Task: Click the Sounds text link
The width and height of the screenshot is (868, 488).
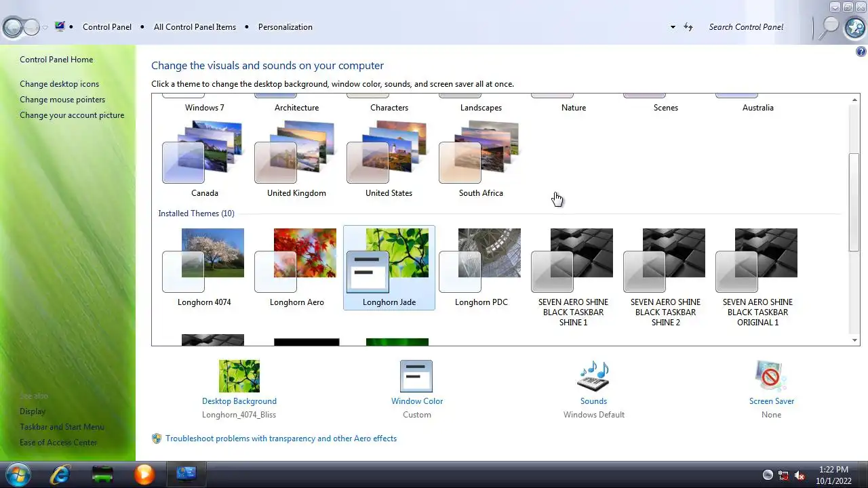Action: coord(593,401)
